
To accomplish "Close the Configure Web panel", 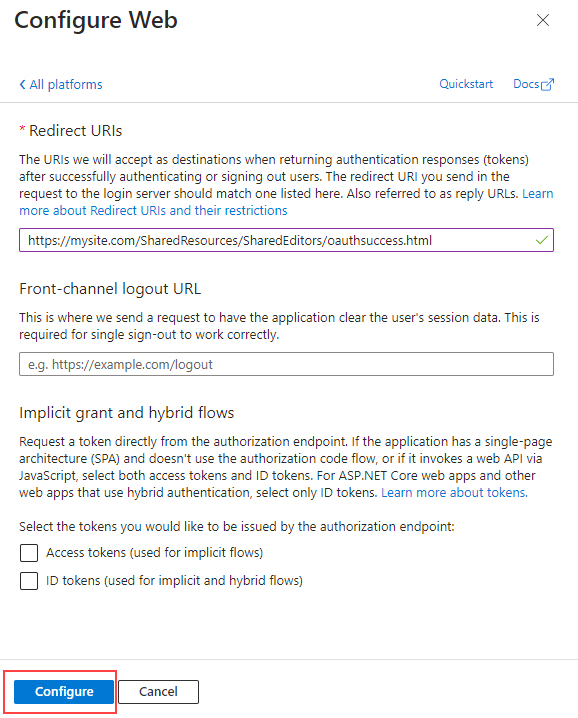I will [543, 20].
